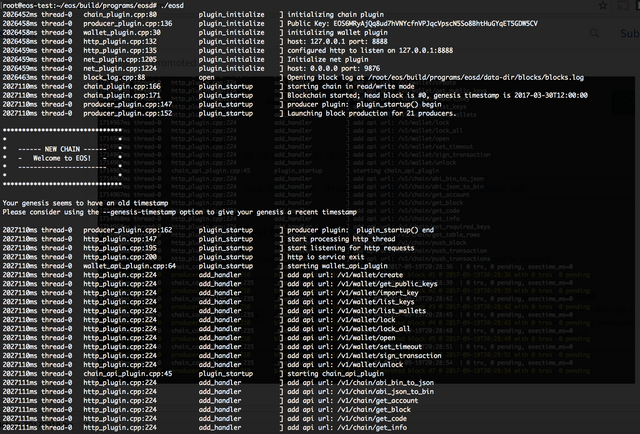
Task: Select api url '/v1/wallet/set_timeout'
Action: coord(380,347)
